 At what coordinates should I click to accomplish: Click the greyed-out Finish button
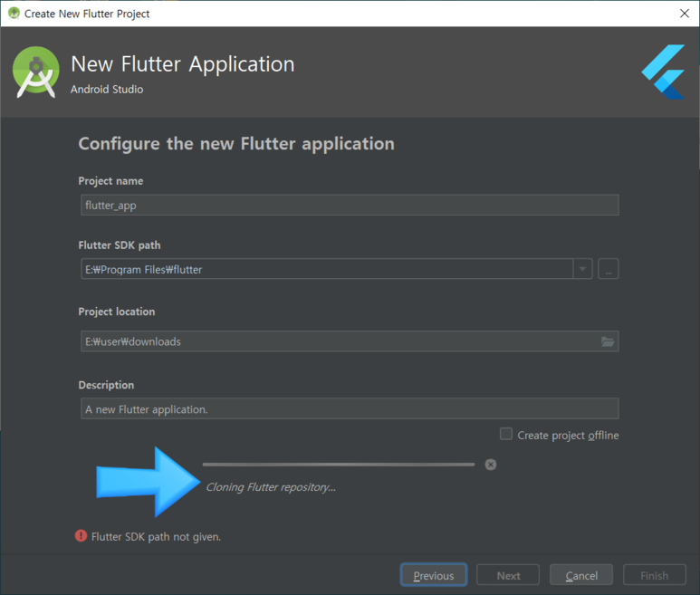pos(655,575)
